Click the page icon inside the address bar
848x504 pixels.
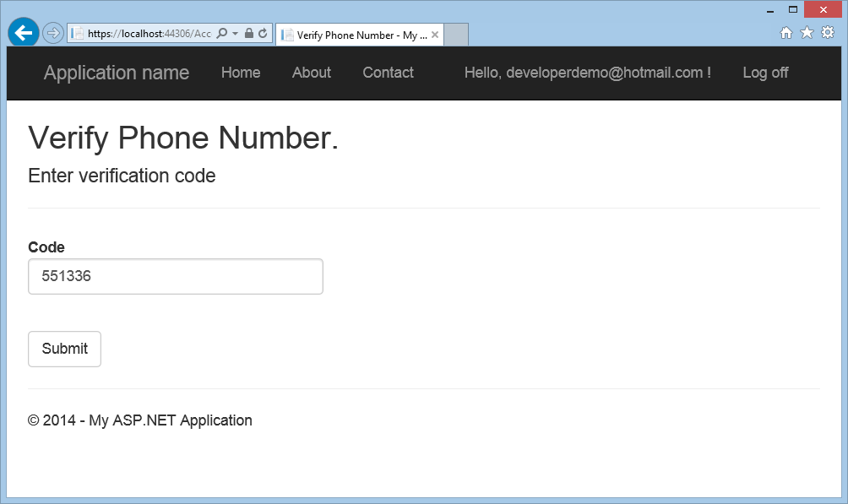click(x=77, y=32)
